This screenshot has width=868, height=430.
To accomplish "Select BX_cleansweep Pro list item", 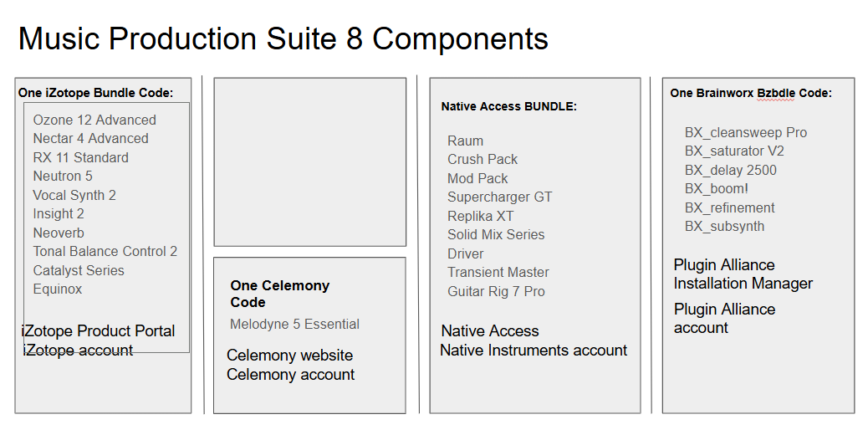I will [745, 132].
